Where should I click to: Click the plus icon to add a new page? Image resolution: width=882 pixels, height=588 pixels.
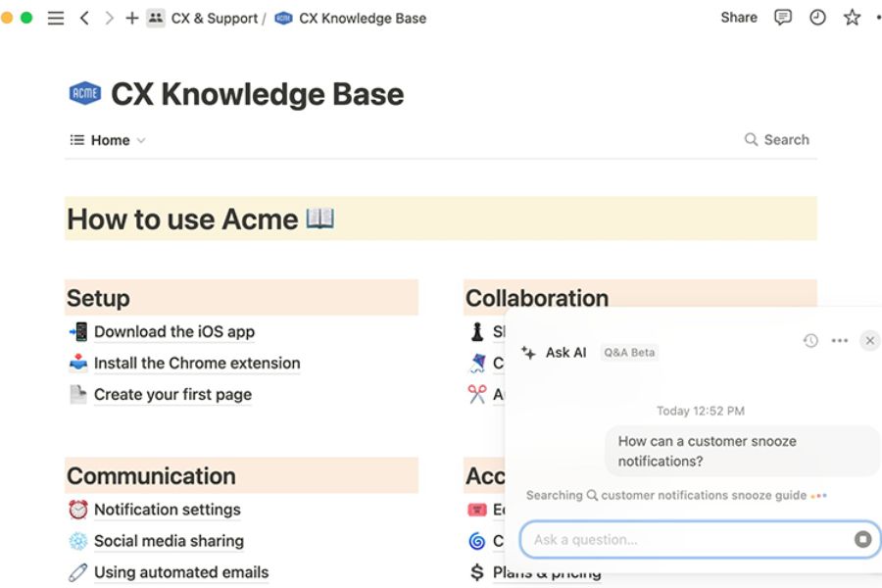pyautogui.click(x=131, y=18)
